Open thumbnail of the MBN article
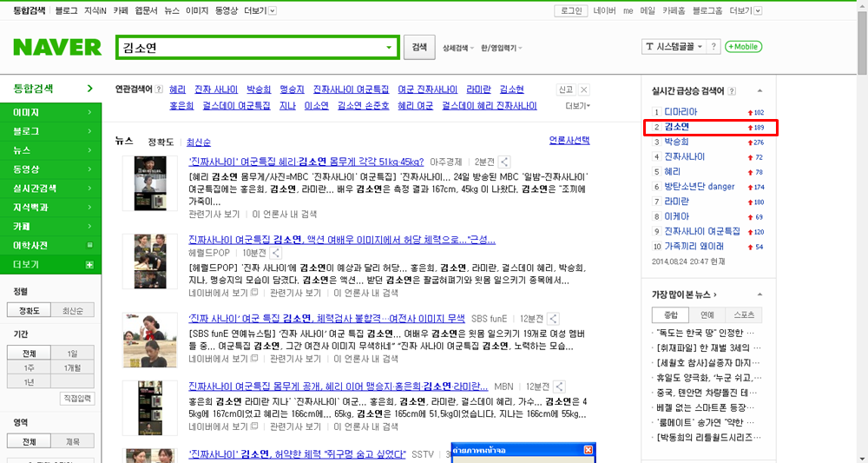The width and height of the screenshot is (868, 463). [150, 407]
